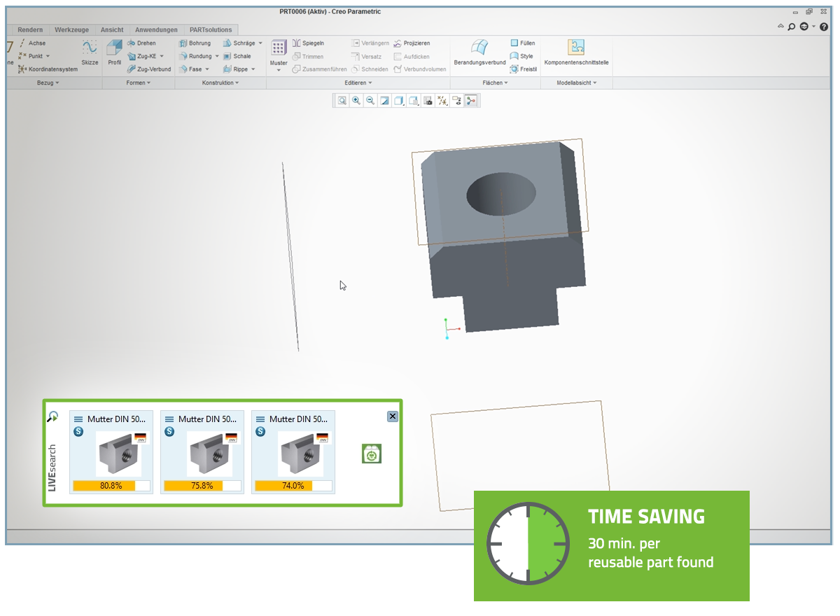Expand the Rundung dropdown arrow
The width and height of the screenshot is (840, 616).
217,56
